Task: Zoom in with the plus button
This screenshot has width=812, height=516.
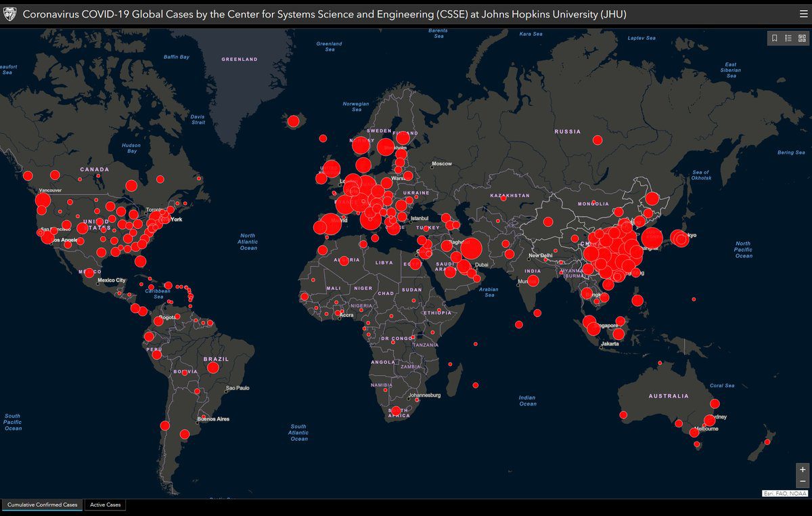Action: pos(803,469)
